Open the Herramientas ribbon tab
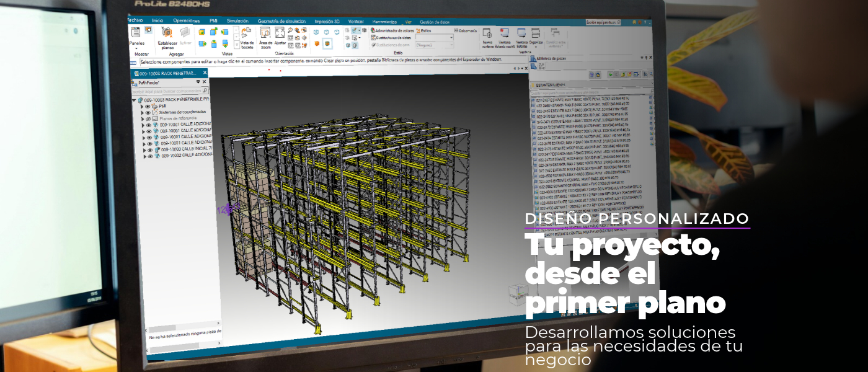Viewport: 868px width, 372px height. point(384,22)
